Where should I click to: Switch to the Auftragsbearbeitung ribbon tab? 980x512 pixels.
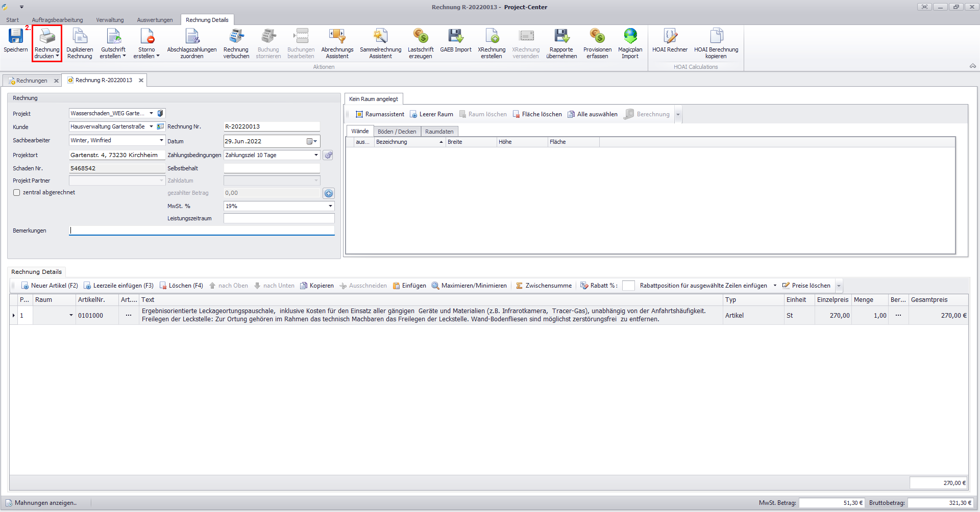[57, 20]
